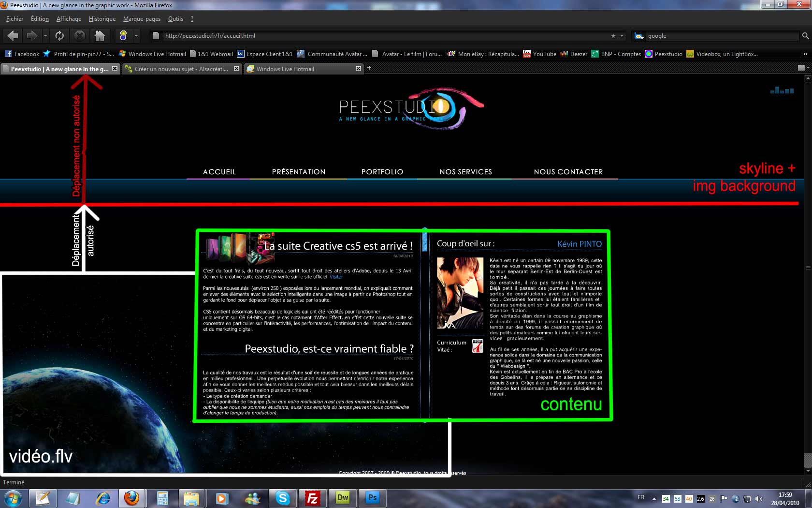
Task: Click the colored balls toolbar icon
Action: coord(123,36)
